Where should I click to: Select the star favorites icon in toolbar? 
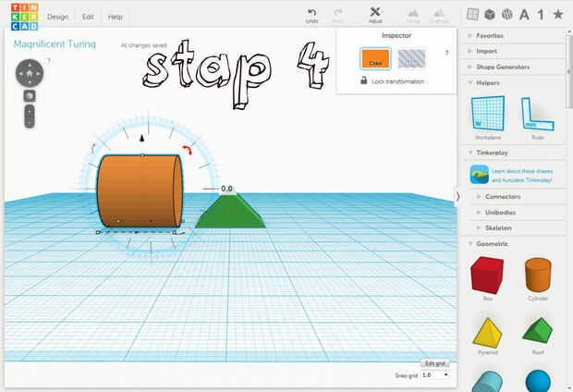click(x=557, y=14)
